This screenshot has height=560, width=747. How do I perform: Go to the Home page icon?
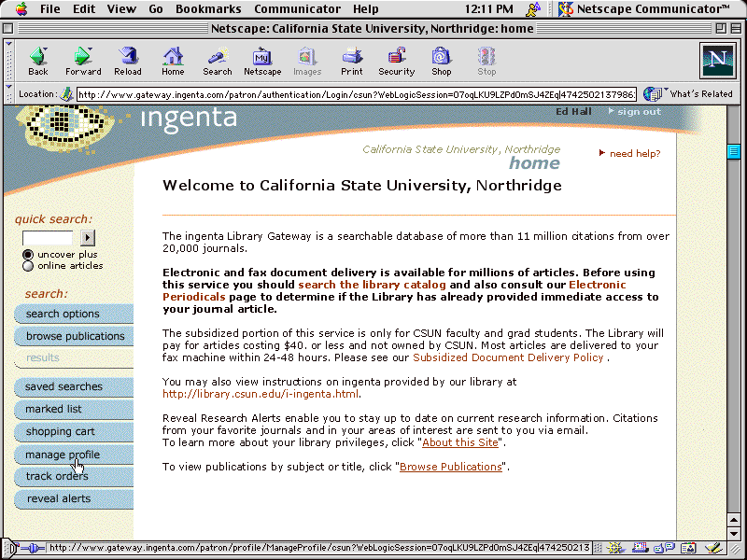(173, 62)
